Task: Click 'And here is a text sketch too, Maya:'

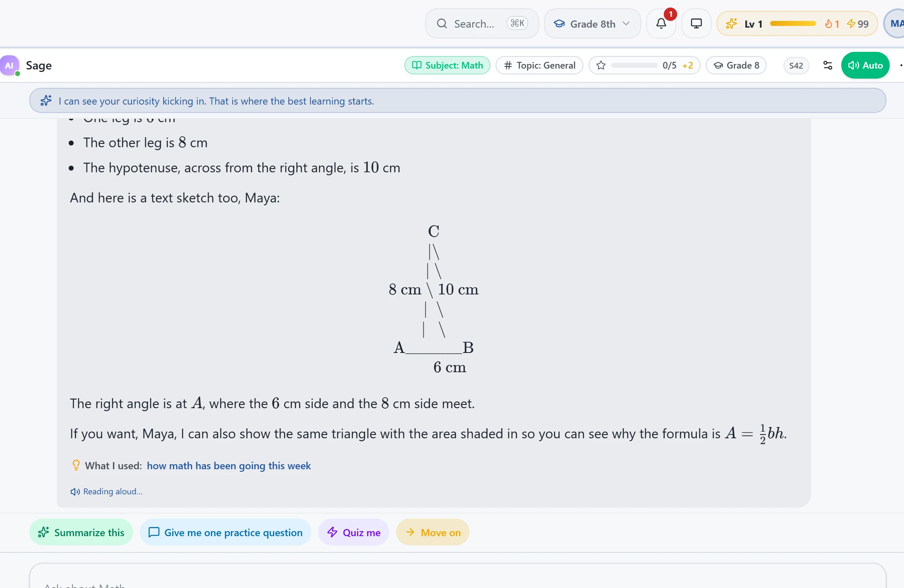Action: pyautogui.click(x=175, y=198)
